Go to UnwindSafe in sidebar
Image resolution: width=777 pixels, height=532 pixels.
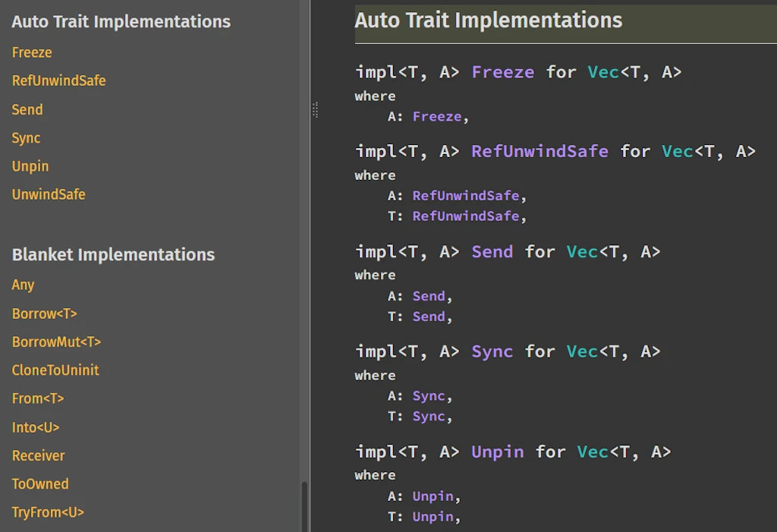point(49,194)
